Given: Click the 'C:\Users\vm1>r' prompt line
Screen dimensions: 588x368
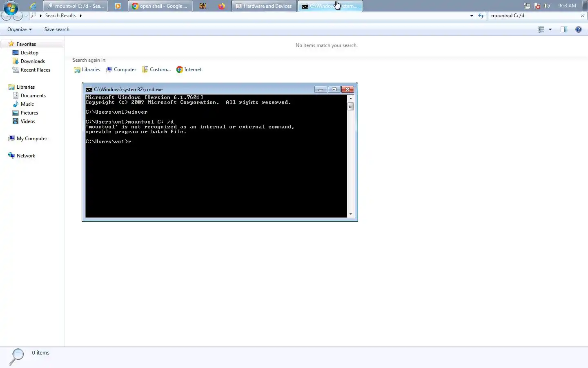Looking at the screenshot, I should (x=108, y=141).
